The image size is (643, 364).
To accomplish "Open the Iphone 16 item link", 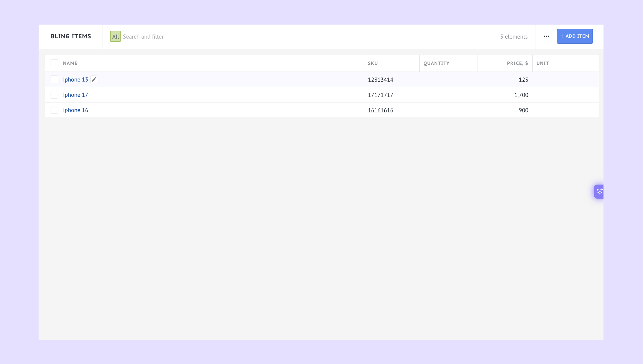I will coord(75,110).
